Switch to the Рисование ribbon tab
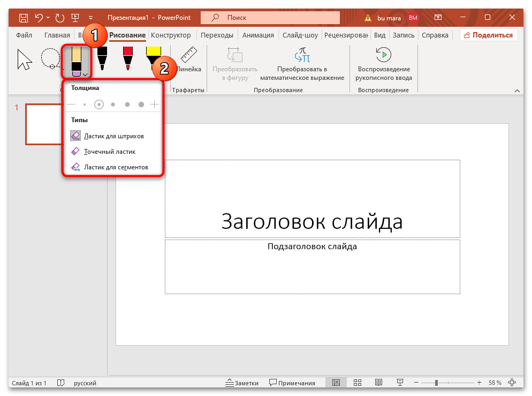532x396 pixels. 128,35
